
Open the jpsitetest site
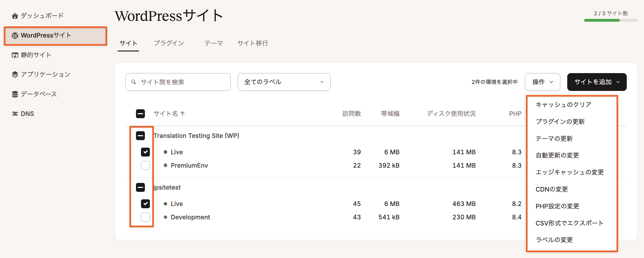click(x=167, y=187)
